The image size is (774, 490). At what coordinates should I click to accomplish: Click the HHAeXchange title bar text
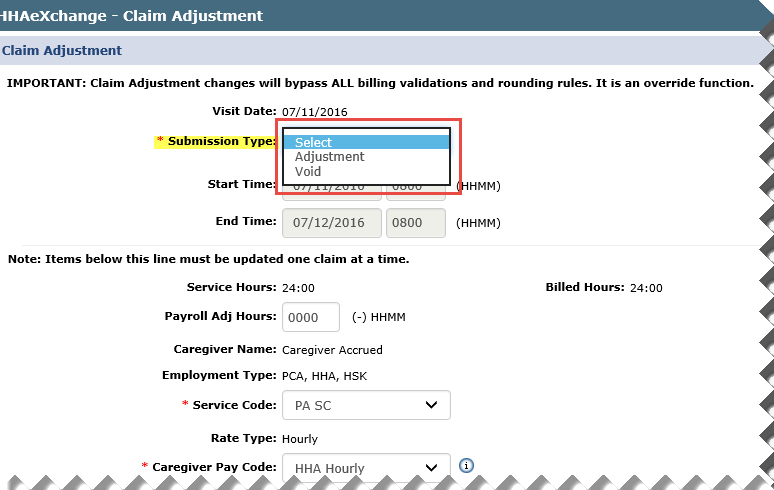132,16
